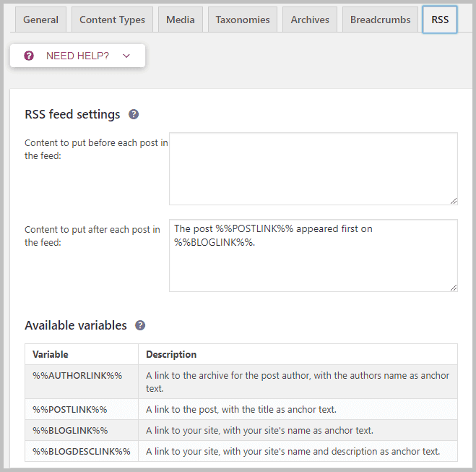
Task: Switch to the Breadcrumbs tab
Action: (x=380, y=20)
